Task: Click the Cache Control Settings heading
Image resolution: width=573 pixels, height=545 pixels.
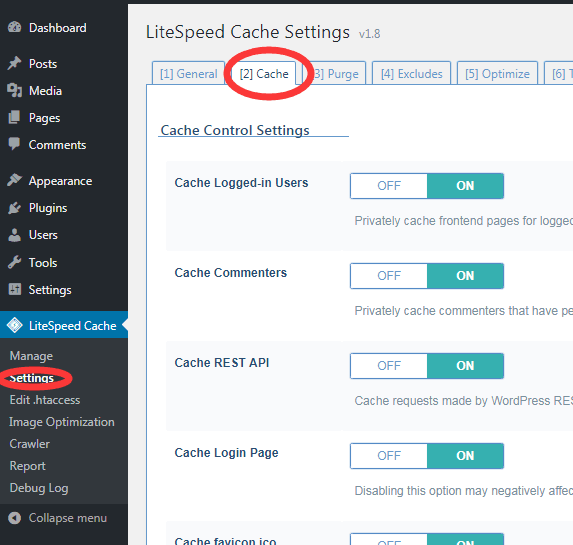Action: point(235,130)
